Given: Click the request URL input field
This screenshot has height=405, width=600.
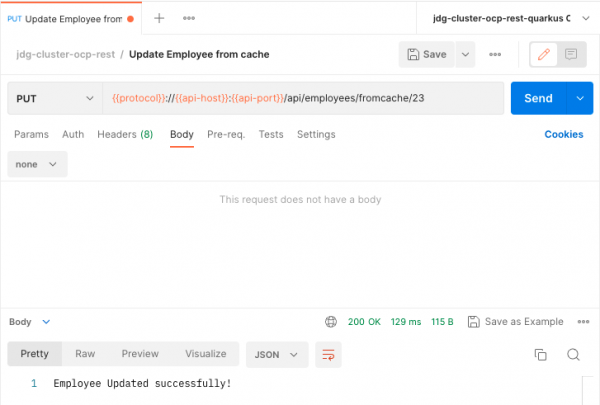Looking at the screenshot, I should [x=300, y=98].
